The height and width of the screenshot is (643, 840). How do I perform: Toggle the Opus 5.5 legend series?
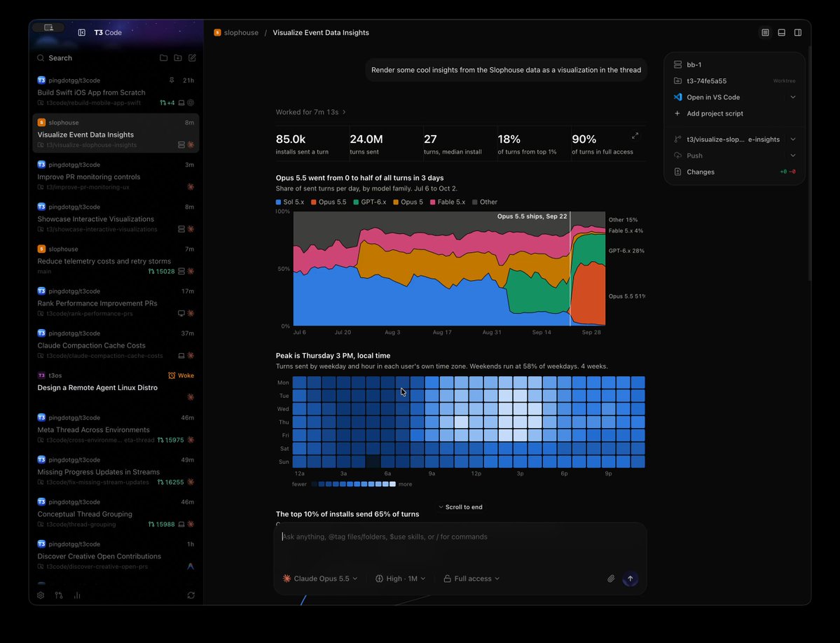[x=329, y=202]
